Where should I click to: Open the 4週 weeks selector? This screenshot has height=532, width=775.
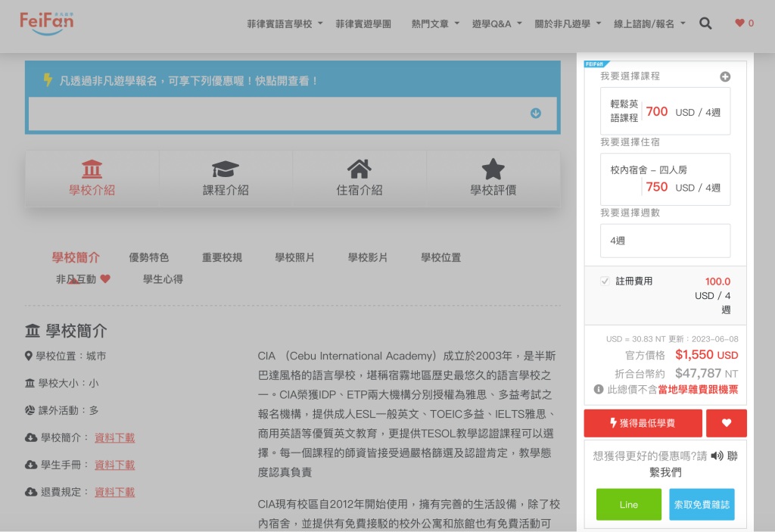(665, 241)
